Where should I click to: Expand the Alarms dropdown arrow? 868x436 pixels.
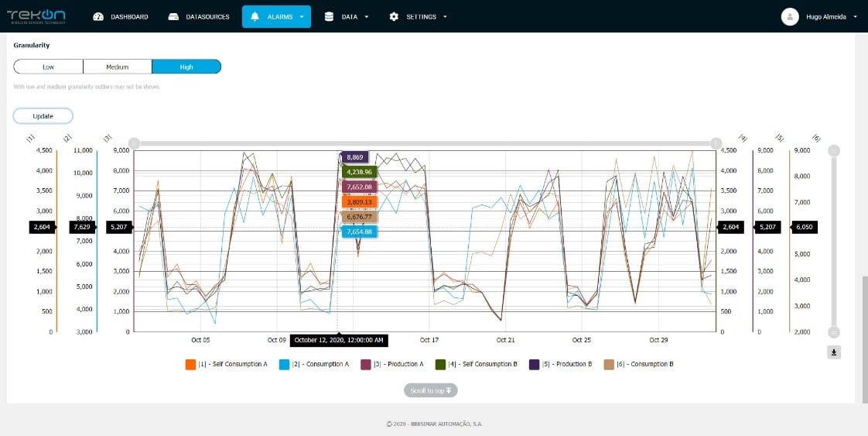tap(302, 16)
